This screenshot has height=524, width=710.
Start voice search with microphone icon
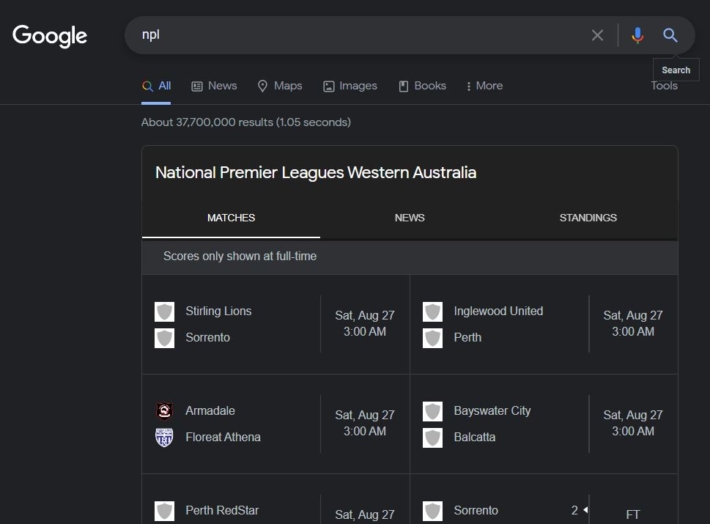(638, 35)
